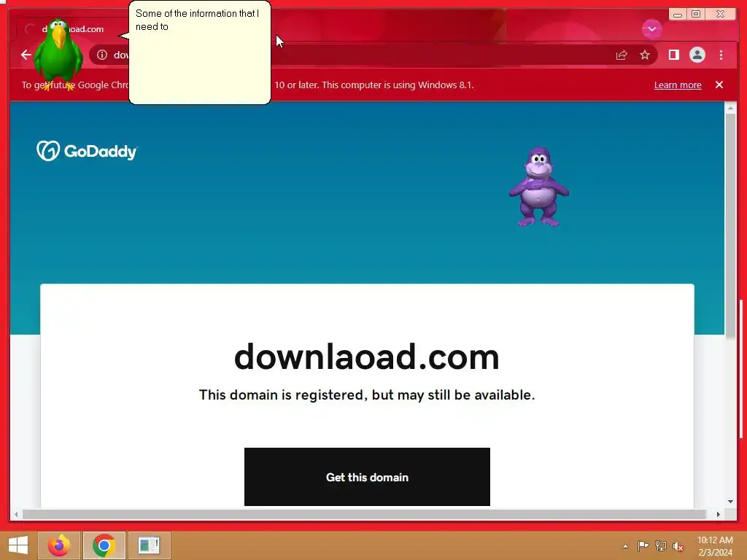Open the Learn more link in infobar
This screenshot has width=747, height=560.
coord(678,85)
